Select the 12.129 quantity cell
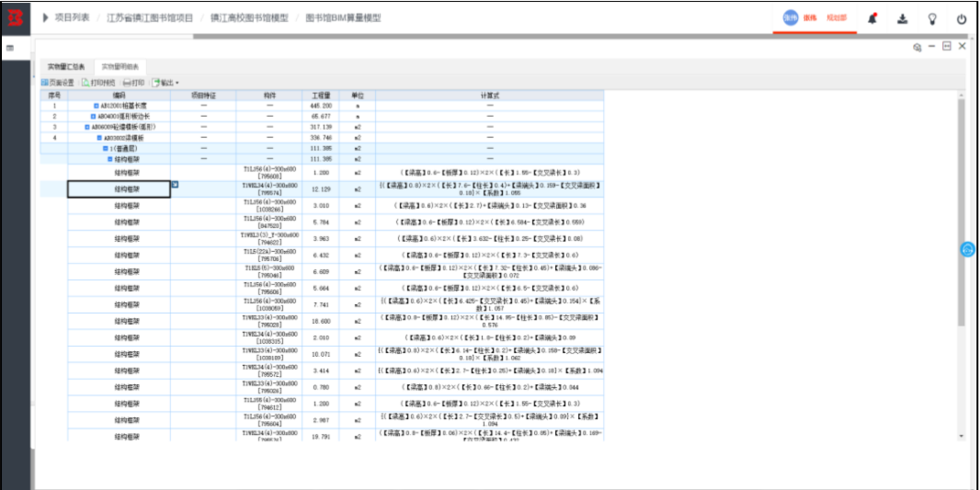This screenshot has height=490, width=980. 321,188
